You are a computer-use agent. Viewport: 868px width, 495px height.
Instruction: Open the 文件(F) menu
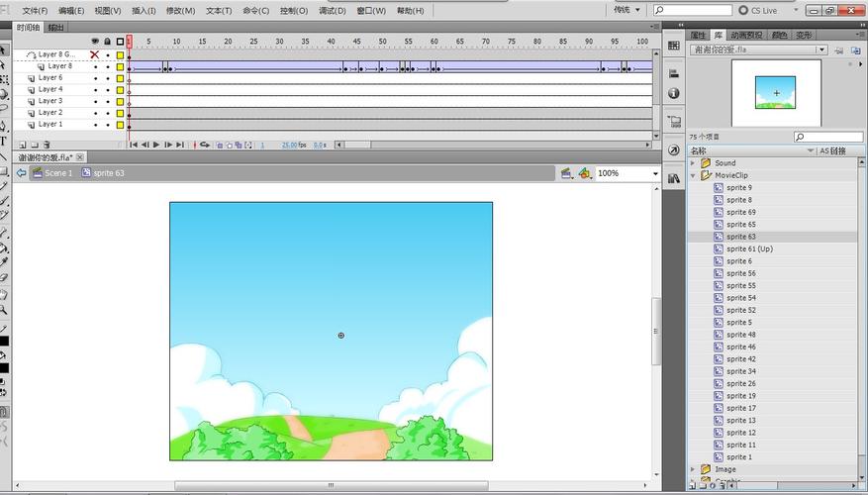click(35, 11)
